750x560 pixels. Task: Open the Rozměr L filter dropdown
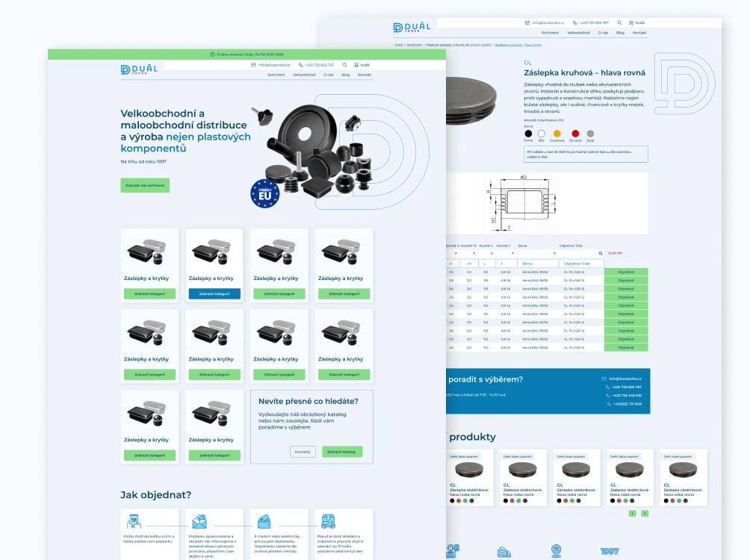pyautogui.click(x=493, y=253)
